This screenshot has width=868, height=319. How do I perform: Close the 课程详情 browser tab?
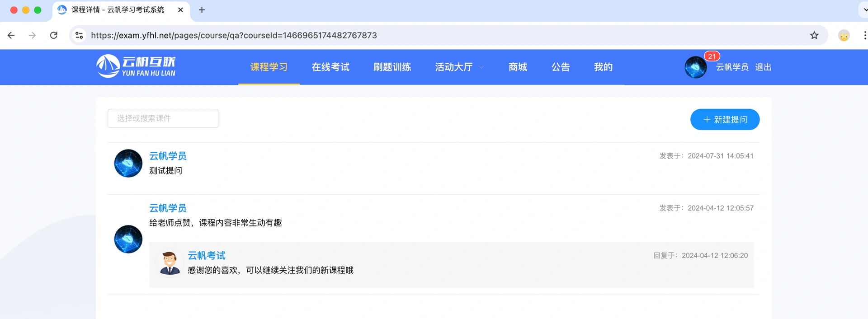(180, 9)
